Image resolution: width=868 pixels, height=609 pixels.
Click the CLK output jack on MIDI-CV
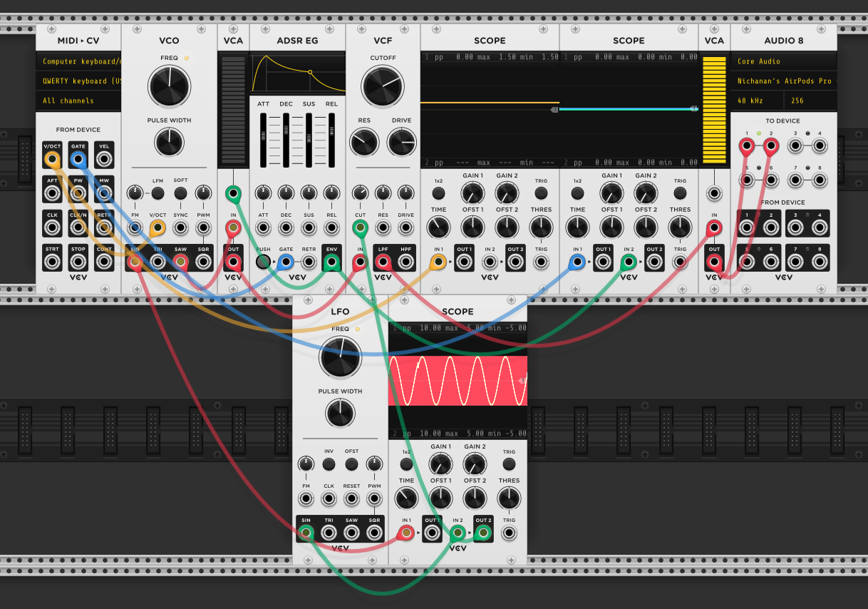click(52, 227)
